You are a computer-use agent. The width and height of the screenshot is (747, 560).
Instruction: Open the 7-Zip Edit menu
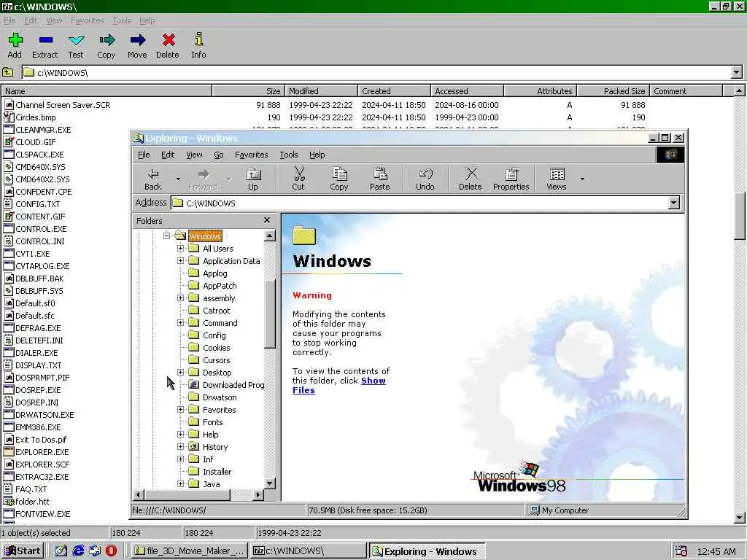[x=31, y=20]
